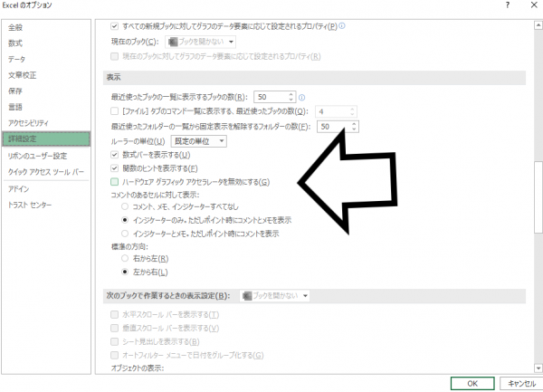Check ハードウェア グラフィック アクセラレータを無効にする
This screenshot has width=543, height=392.
click(x=114, y=182)
